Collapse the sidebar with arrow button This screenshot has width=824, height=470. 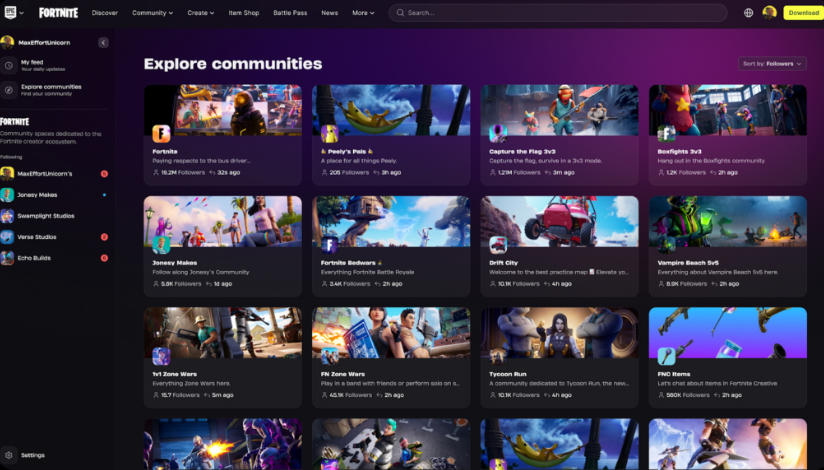point(103,43)
